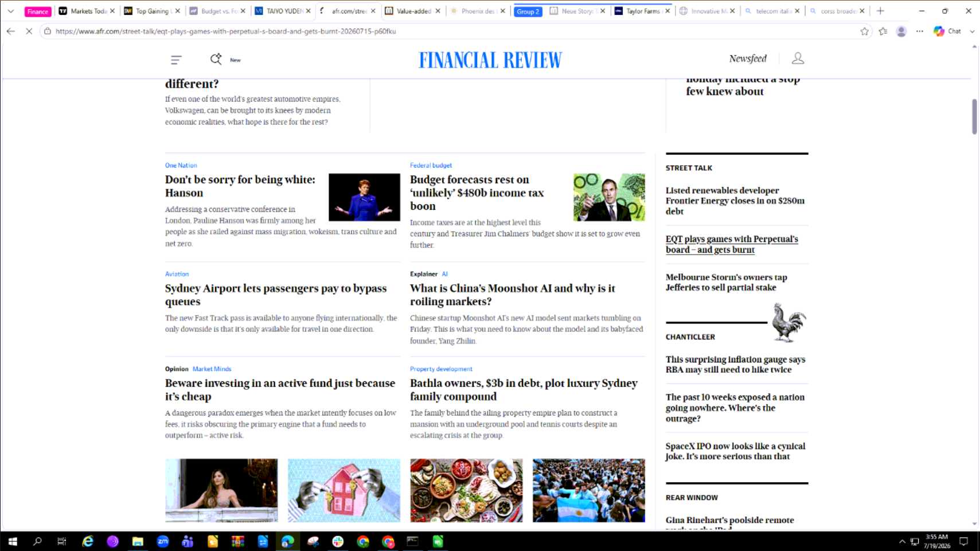Image resolution: width=980 pixels, height=551 pixels.
Task: Open 'Budget forecasts rest on unlikely $480b' article
Action: pyautogui.click(x=477, y=193)
